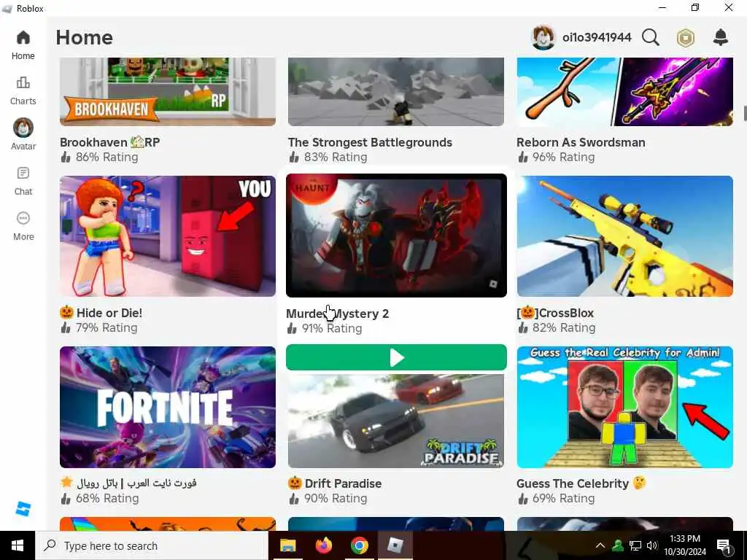Screen dimensions: 747x560
Task: Open the Drift Paradise car thumbnail
Action: (x=396, y=421)
